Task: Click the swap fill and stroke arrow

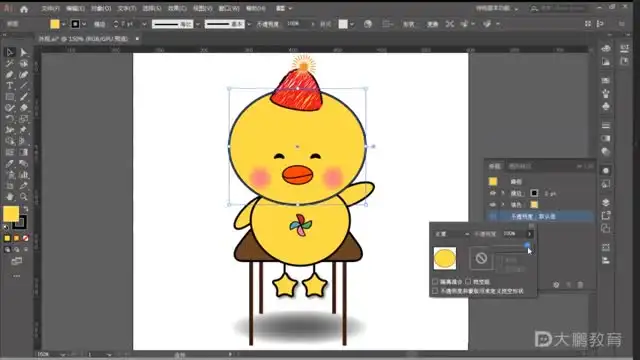Action: pos(25,209)
